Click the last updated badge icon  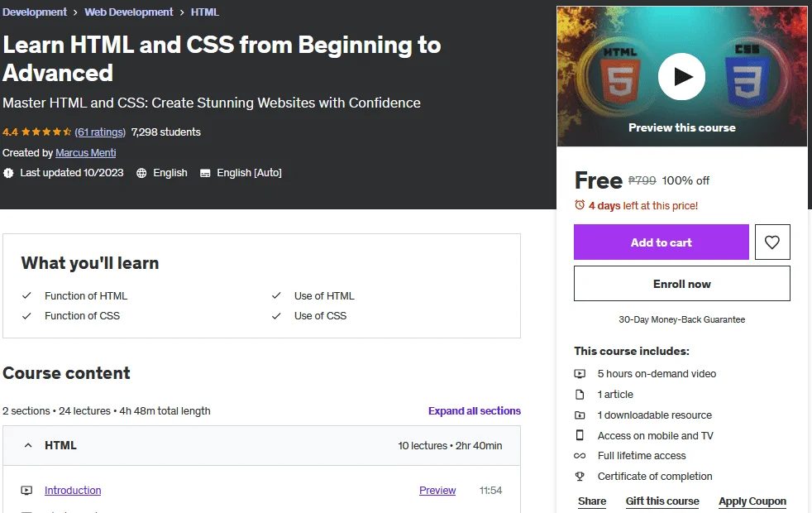coord(8,173)
